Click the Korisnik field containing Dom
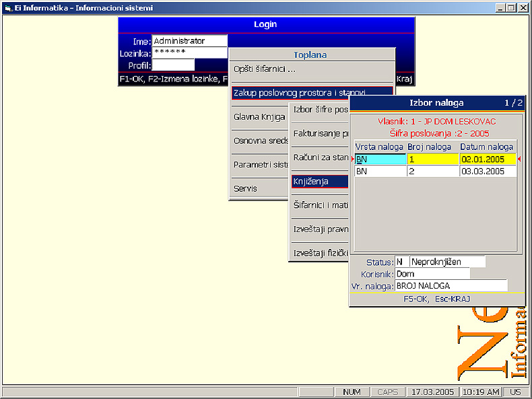The image size is (532, 399). coord(432,274)
